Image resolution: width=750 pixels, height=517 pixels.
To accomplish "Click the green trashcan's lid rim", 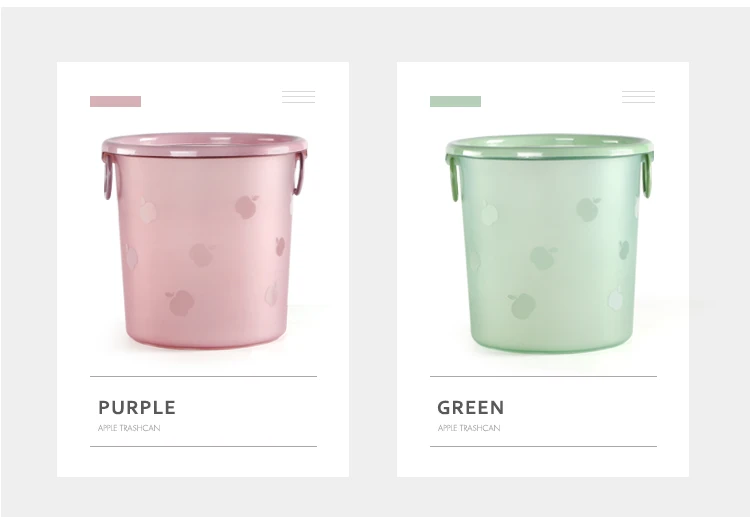I will pyautogui.click(x=549, y=146).
